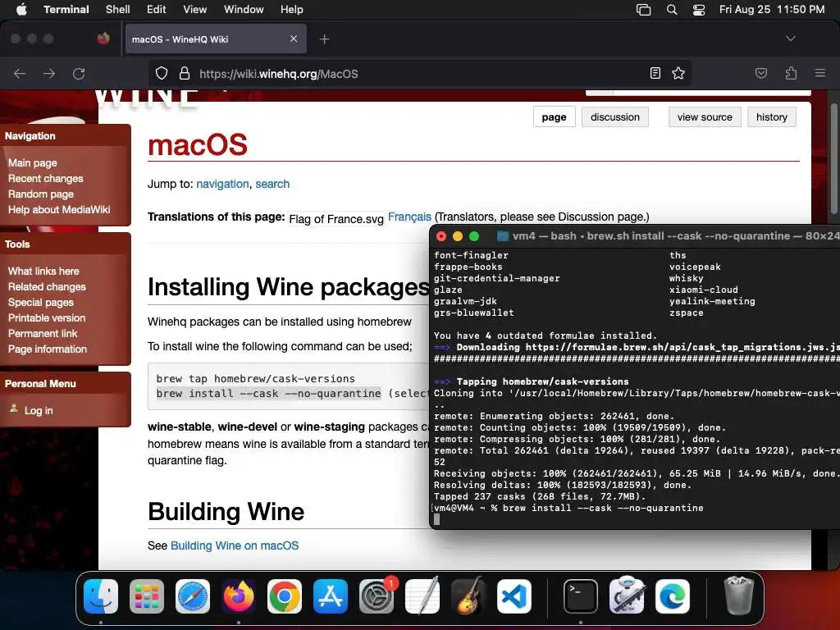Click the site security padlock icon
Screen dimensions: 840x630
185,73
